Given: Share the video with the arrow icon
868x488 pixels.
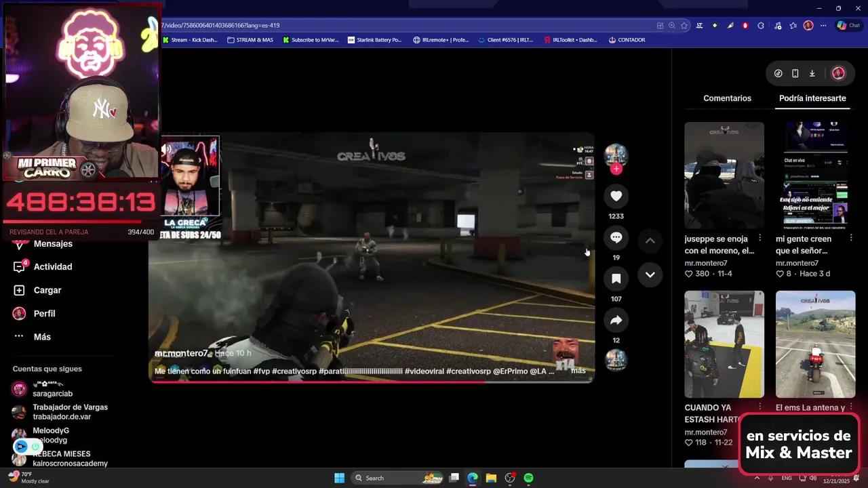Looking at the screenshot, I should pyautogui.click(x=616, y=320).
